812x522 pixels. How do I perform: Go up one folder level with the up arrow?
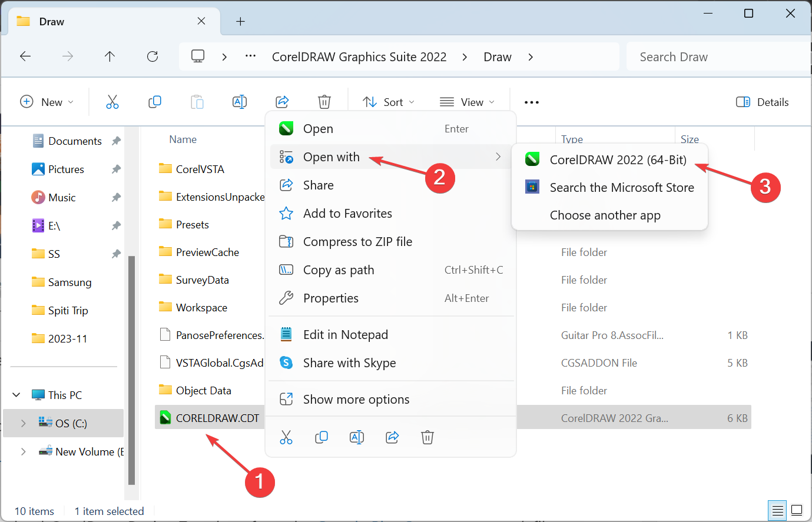coord(110,56)
